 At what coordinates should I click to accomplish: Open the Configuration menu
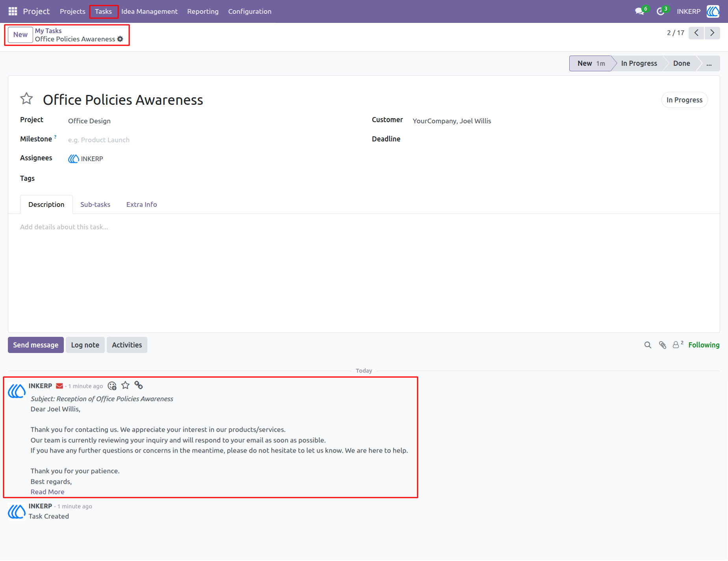coord(250,11)
